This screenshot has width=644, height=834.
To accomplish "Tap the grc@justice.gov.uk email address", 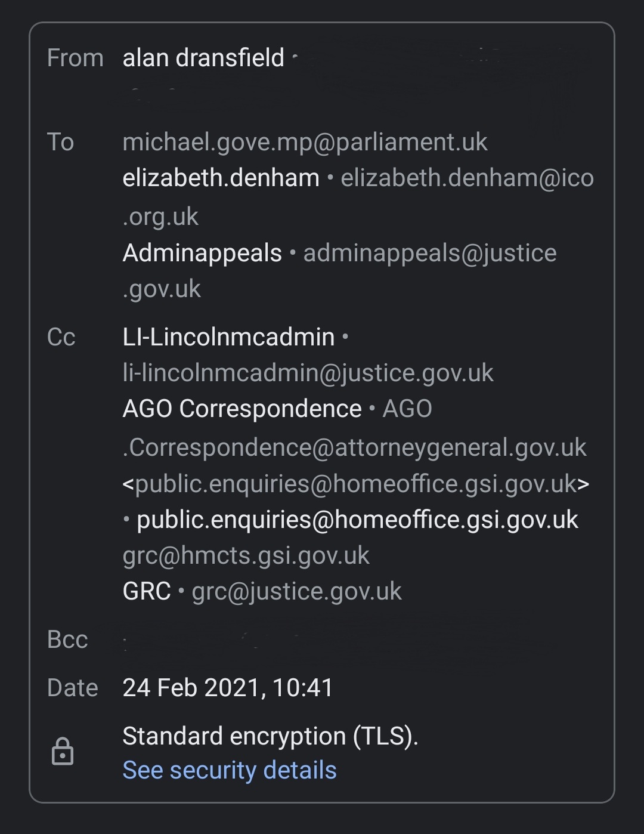I will coord(296,591).
